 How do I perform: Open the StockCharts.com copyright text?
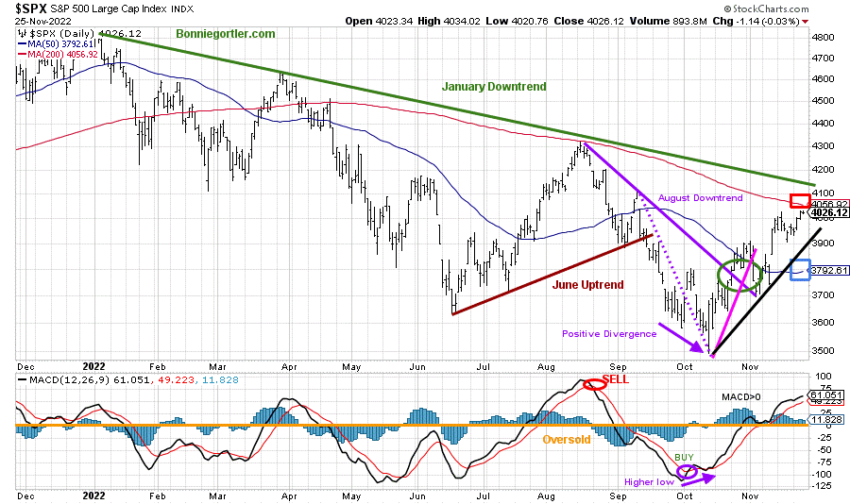coord(766,8)
